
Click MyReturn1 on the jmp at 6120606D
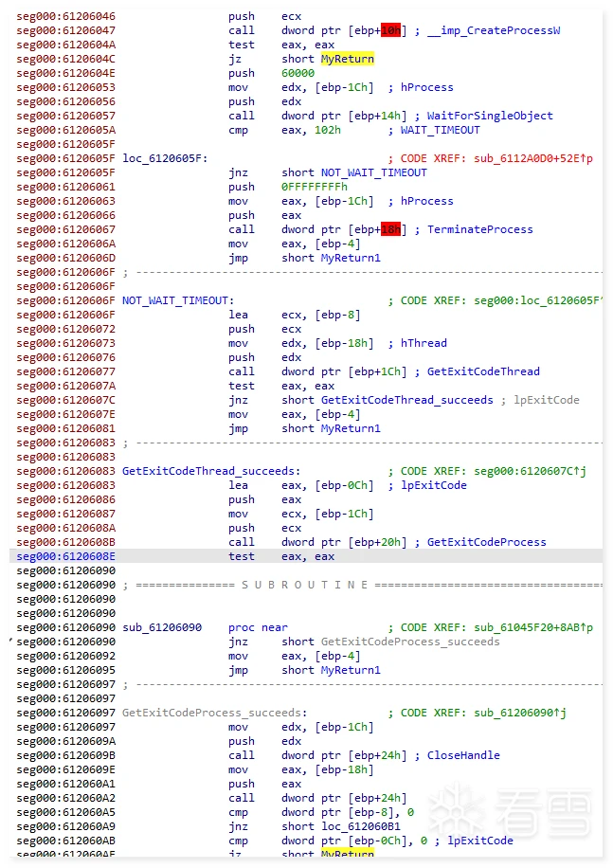coord(351,258)
